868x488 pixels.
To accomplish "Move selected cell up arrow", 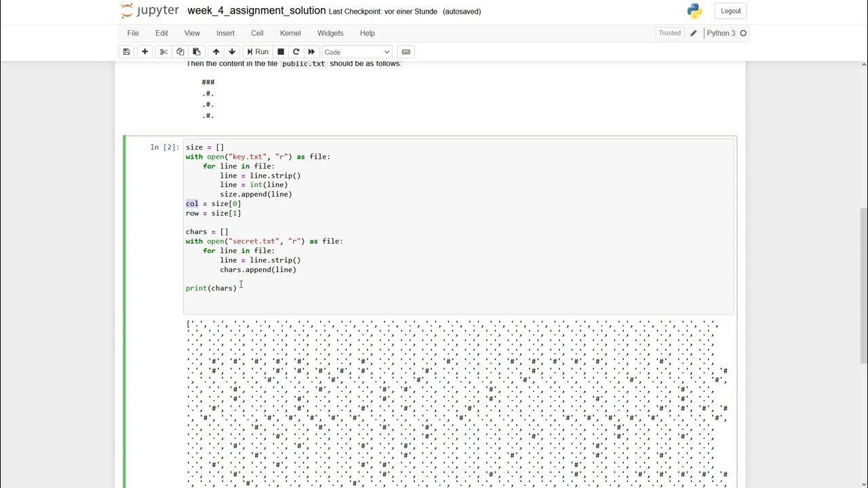I will [216, 52].
